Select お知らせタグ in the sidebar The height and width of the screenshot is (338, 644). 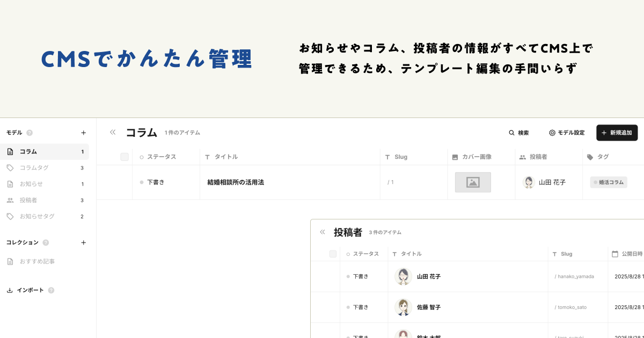point(32,216)
